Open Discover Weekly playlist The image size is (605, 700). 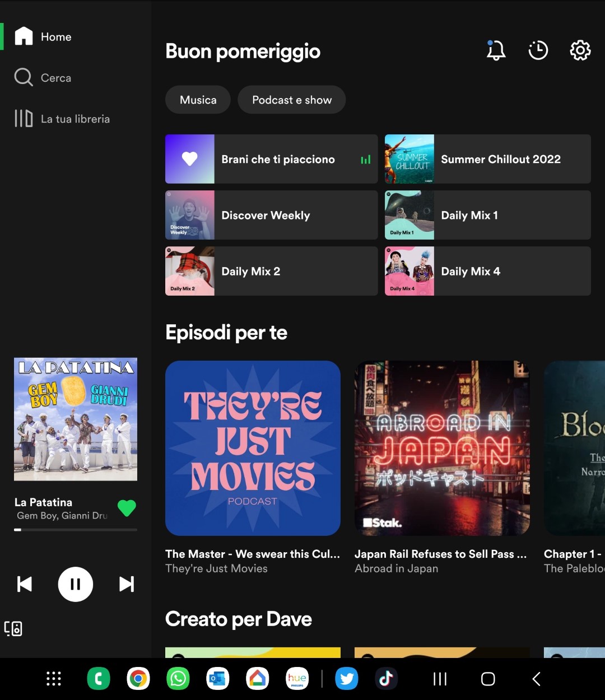(271, 215)
